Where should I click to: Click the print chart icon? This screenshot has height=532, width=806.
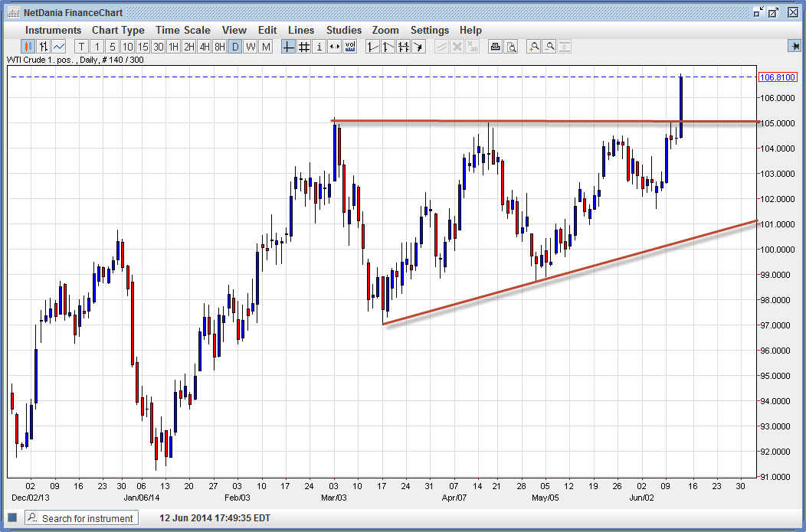(x=495, y=47)
